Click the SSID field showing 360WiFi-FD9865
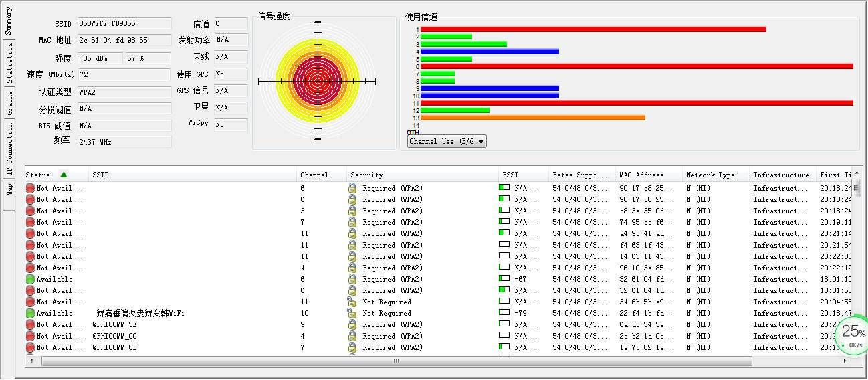This screenshot has width=868, height=380. [x=124, y=23]
